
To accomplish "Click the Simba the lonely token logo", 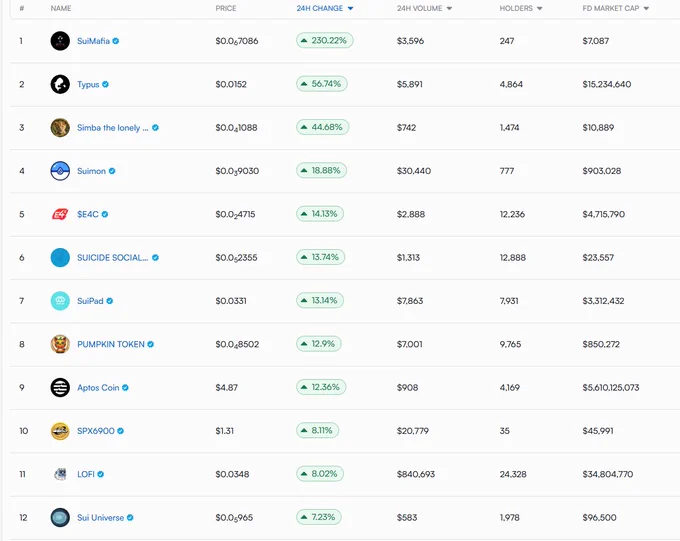I will click(60, 128).
